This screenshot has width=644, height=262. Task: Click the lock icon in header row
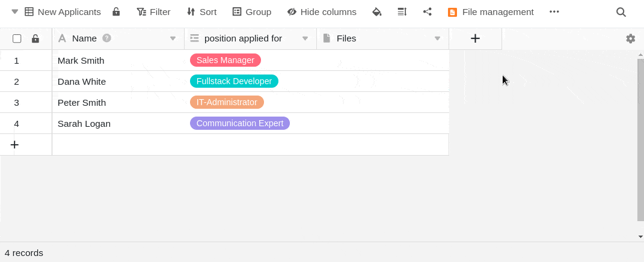[x=35, y=38]
